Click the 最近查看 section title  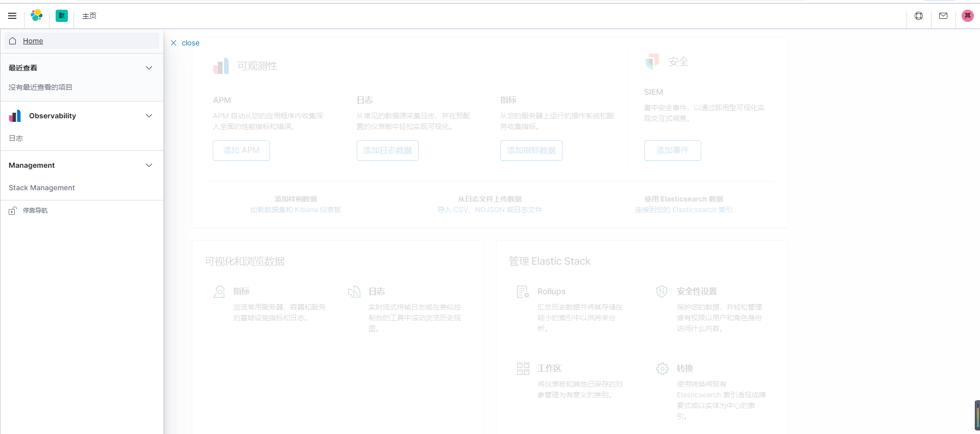click(x=23, y=68)
